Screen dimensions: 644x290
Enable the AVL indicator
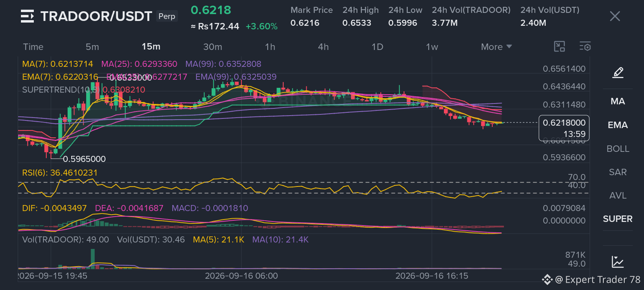point(618,196)
